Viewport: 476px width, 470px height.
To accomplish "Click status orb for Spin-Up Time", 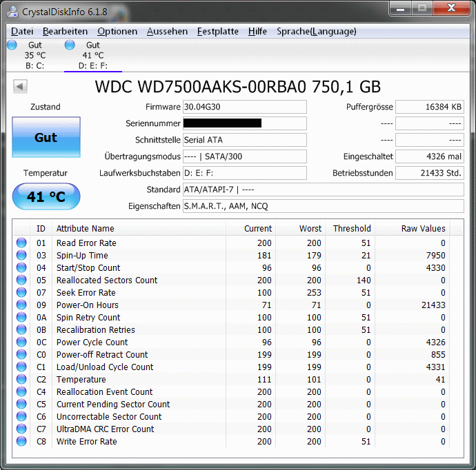I will pyautogui.click(x=21, y=255).
